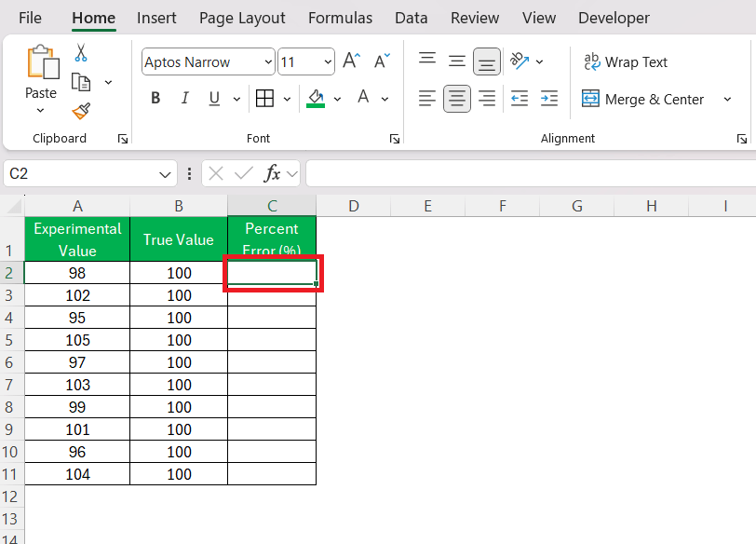Screen dimensions: 756x544
Task: Click Merge & Center button
Action: [642, 100]
